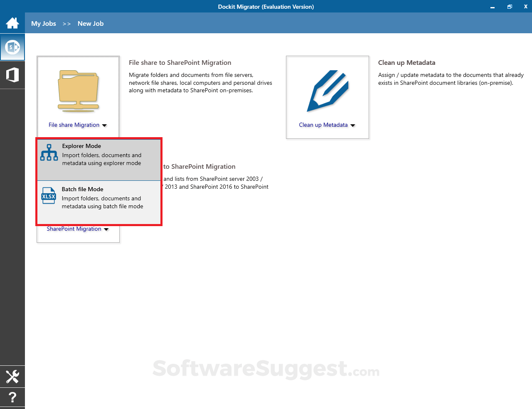Click the File share Migration folder icon
The width and height of the screenshot is (532, 409).
(78, 89)
